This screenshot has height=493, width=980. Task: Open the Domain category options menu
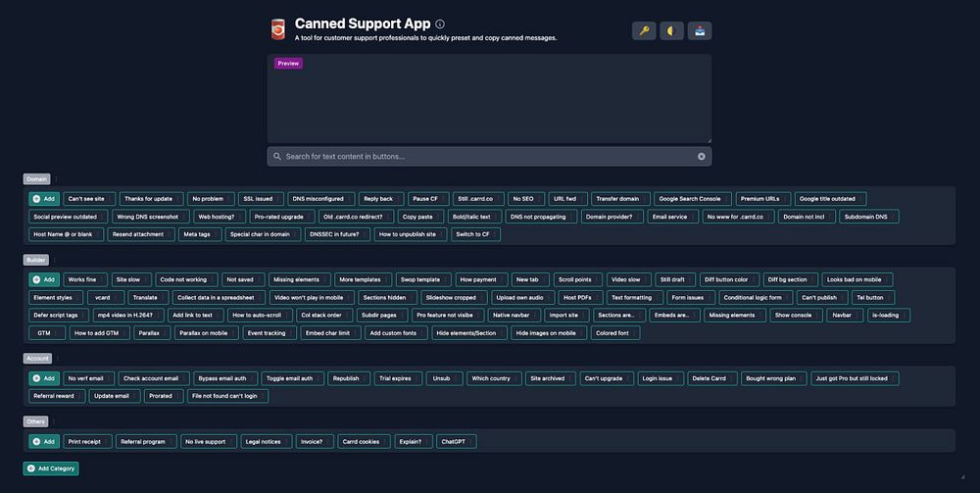click(x=56, y=178)
